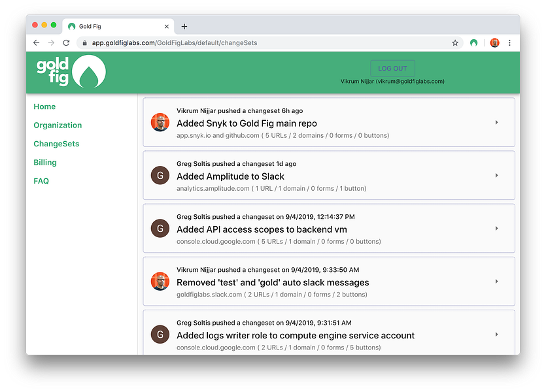Go to Home in the sidebar
The height and width of the screenshot is (392, 546).
coord(44,106)
